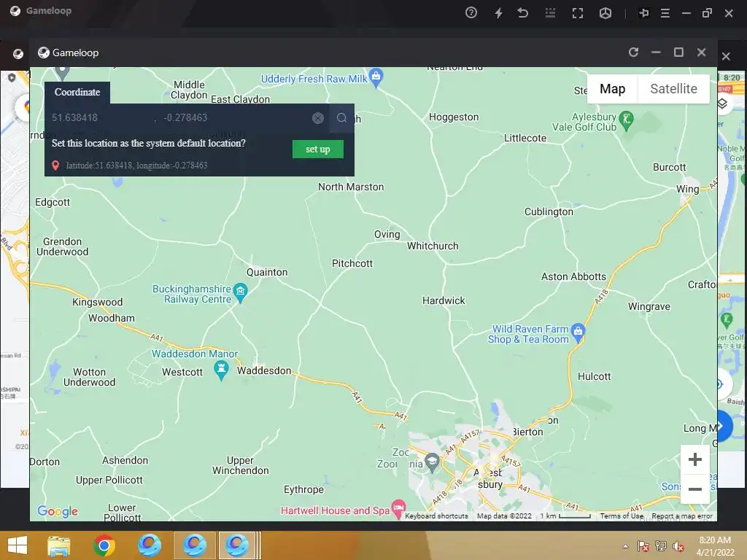Click the school marker near Aylesbury

432,462
